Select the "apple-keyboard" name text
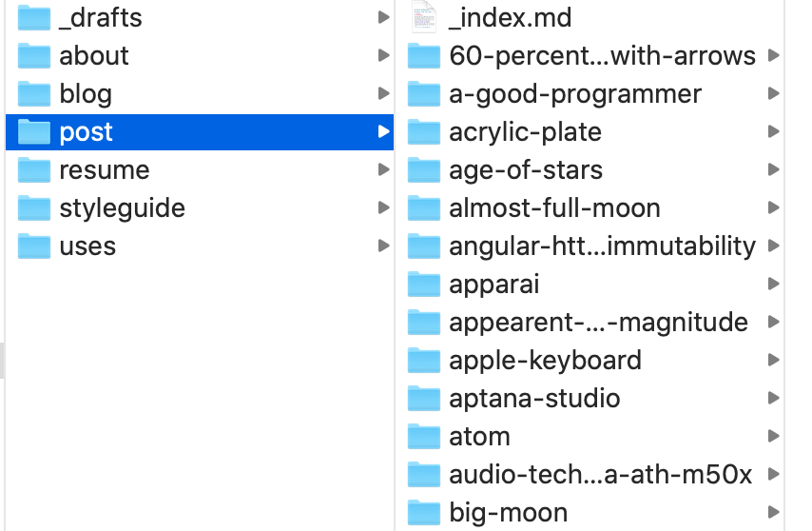The image size is (812, 531). click(546, 361)
